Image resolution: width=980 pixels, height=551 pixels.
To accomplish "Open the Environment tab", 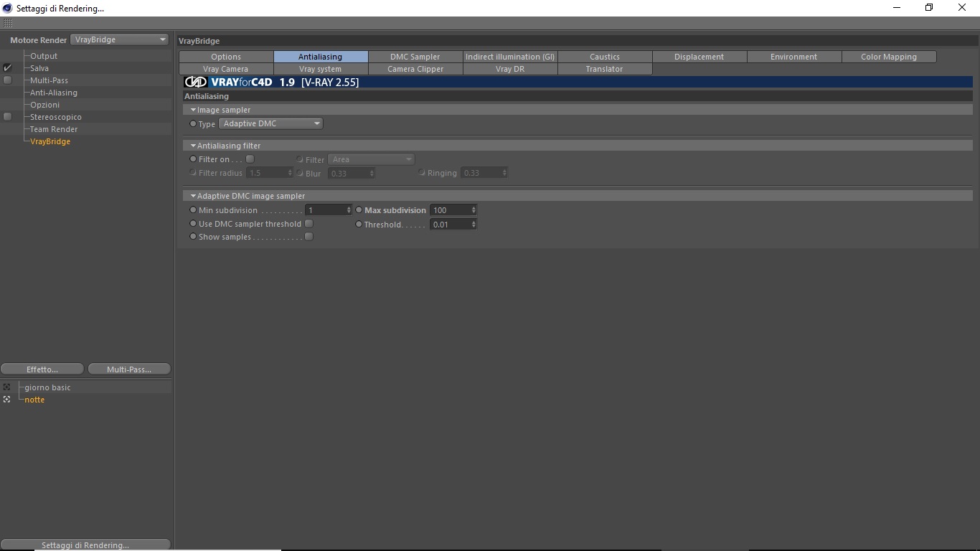I will tap(794, 57).
